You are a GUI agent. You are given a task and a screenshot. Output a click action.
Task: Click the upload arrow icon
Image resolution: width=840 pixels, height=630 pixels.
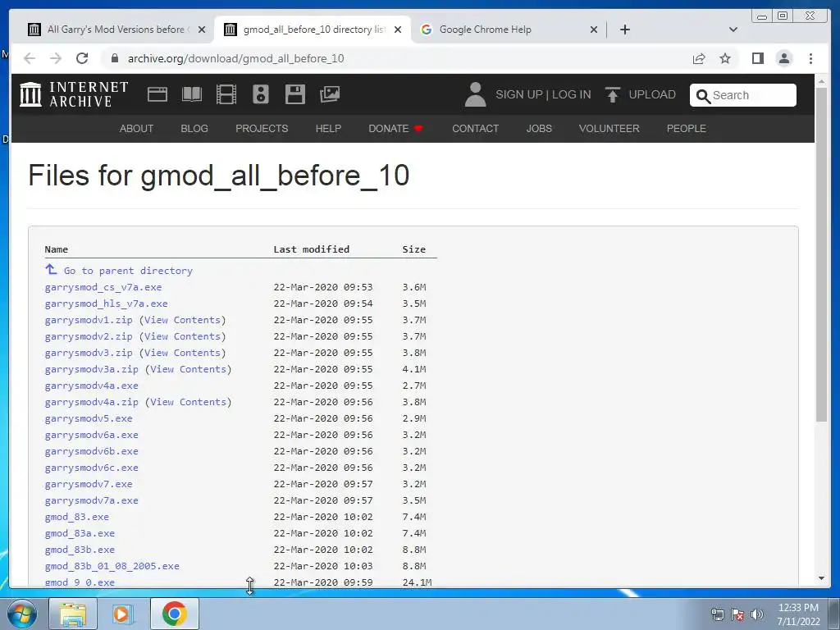(613, 94)
